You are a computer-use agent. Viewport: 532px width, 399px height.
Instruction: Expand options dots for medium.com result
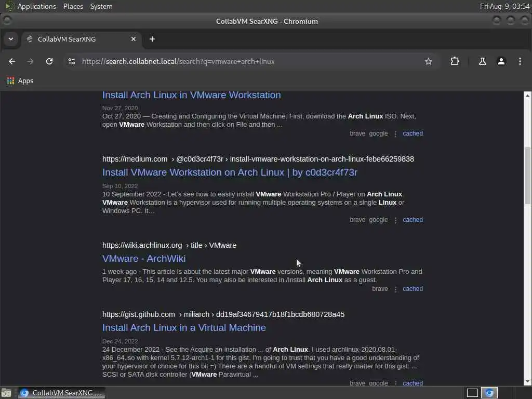point(395,220)
